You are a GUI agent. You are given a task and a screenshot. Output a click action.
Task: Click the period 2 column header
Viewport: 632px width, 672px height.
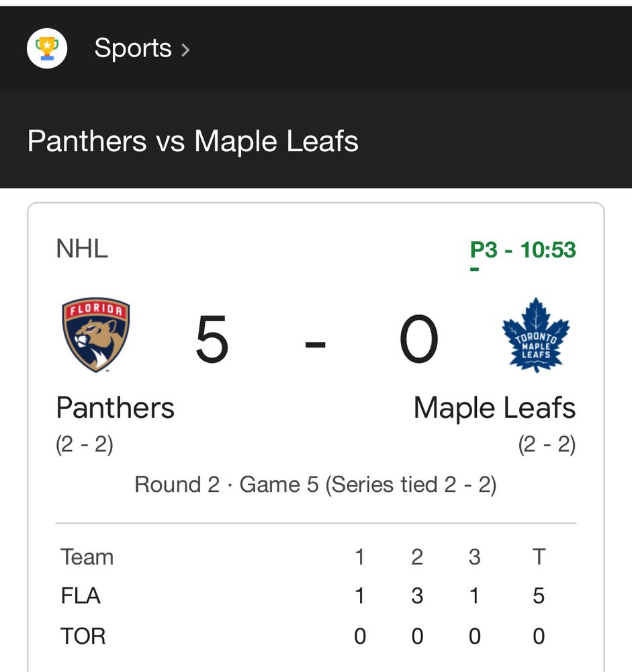(x=417, y=557)
